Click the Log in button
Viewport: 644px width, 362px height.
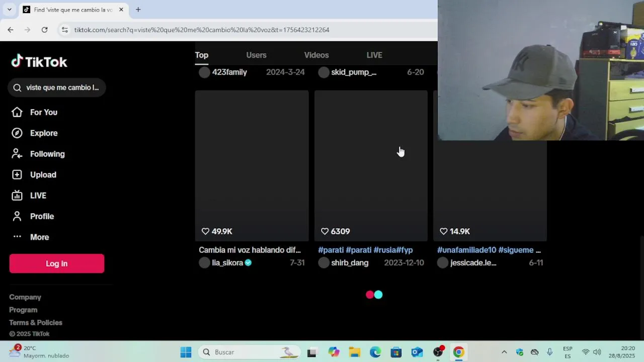(56, 263)
